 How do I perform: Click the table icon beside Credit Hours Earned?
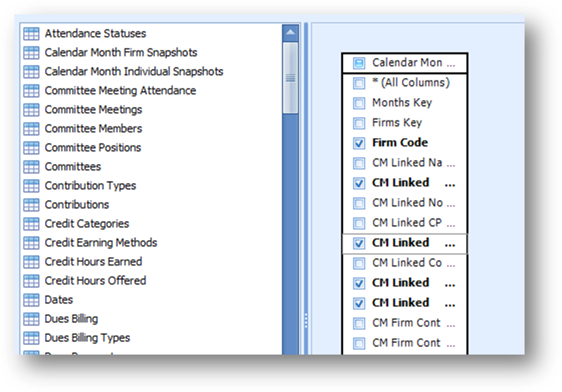31,262
